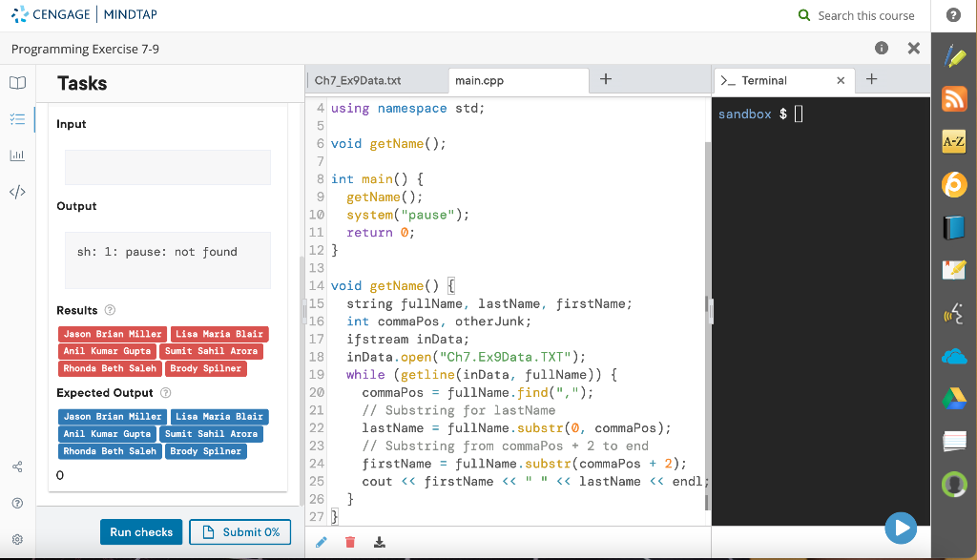
Task: Open the bar chart grades icon
Action: click(17, 156)
